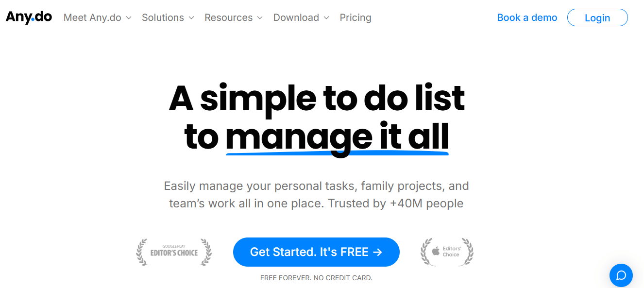The width and height of the screenshot is (644, 288).
Task: Click the underlined words manage it all
Action: pos(337,137)
